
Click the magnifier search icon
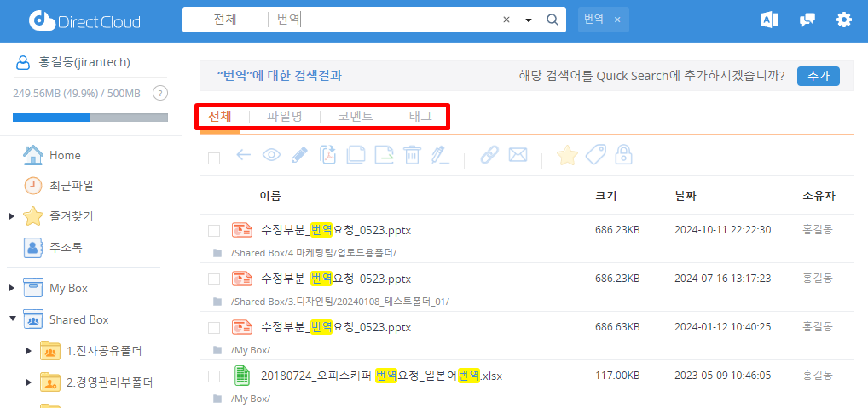tap(552, 20)
